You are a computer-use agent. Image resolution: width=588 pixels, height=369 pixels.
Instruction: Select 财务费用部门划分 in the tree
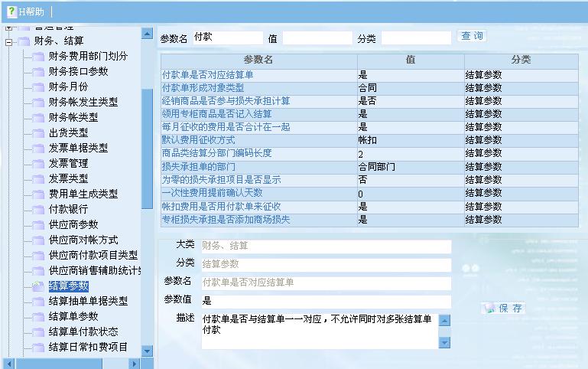tap(88, 57)
